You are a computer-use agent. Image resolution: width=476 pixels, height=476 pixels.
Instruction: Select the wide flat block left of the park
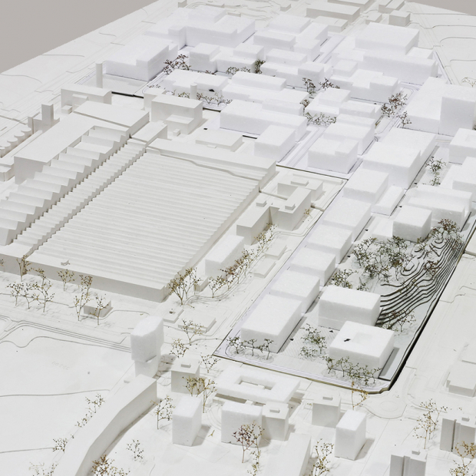click(x=273, y=319)
